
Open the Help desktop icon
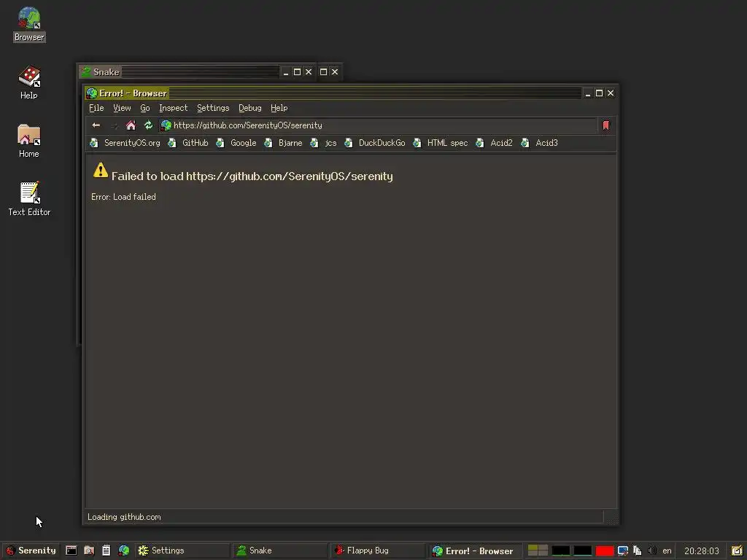(29, 82)
